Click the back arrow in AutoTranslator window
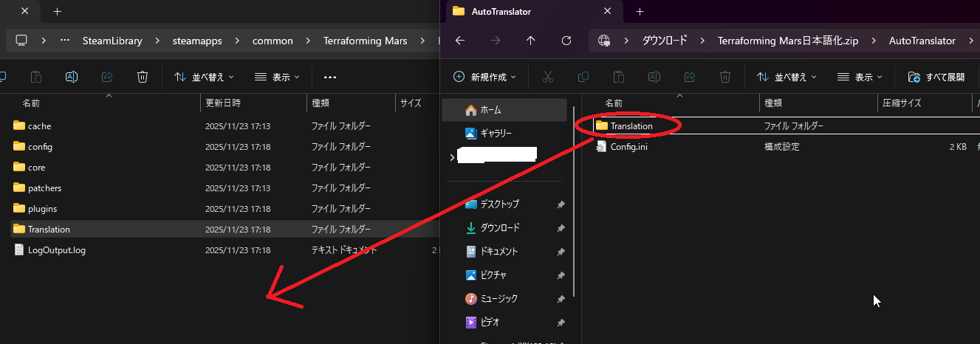This screenshot has width=980, height=344. coord(460,41)
